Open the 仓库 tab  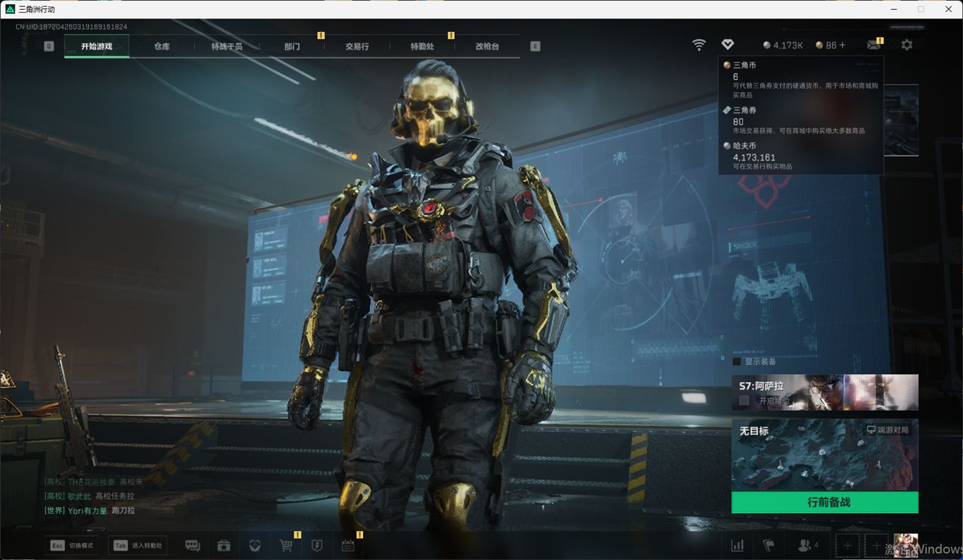(162, 46)
